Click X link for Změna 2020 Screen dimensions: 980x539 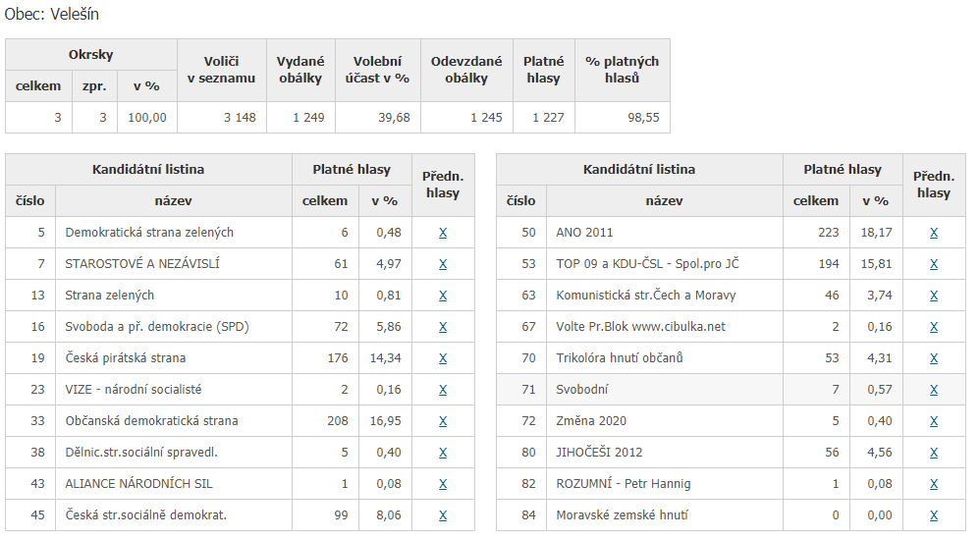[x=934, y=421]
